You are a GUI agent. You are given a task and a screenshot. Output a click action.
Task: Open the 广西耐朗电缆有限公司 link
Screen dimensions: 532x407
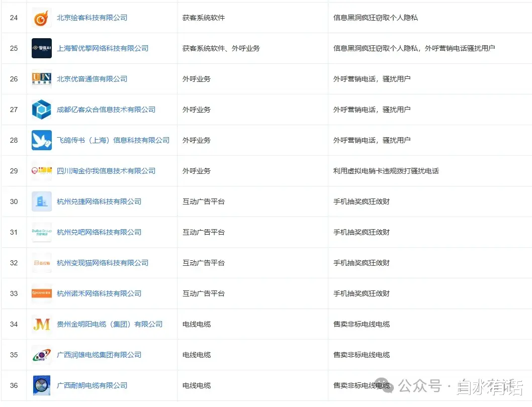click(92, 385)
